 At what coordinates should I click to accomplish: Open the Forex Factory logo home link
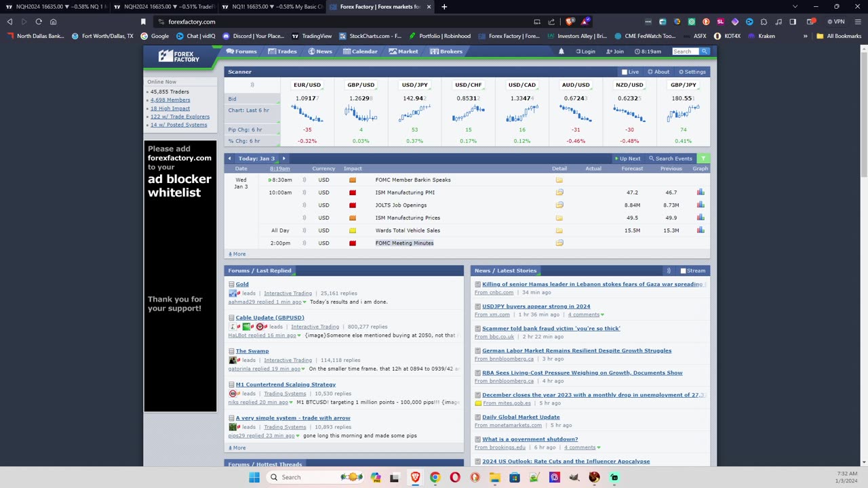tap(179, 56)
